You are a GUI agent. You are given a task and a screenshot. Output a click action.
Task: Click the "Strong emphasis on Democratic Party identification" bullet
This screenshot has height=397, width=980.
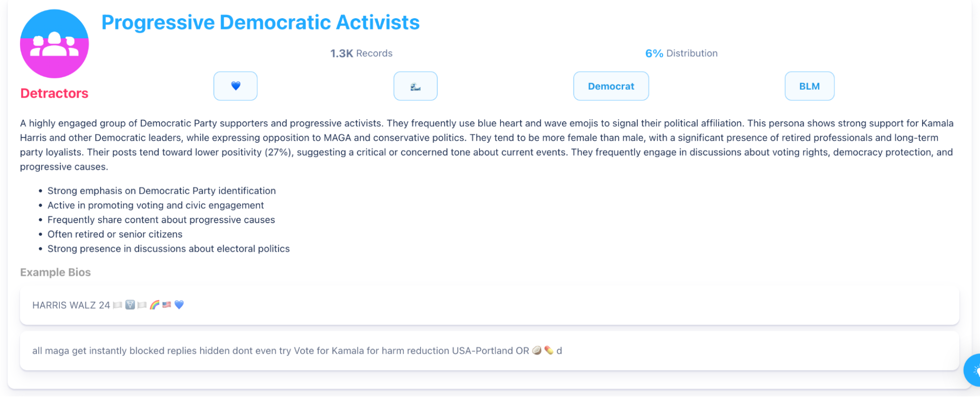tap(161, 191)
